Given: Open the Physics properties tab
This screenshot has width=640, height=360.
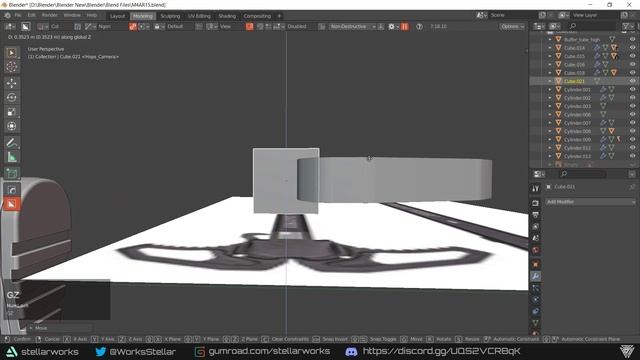Looking at the screenshot, I should 536,300.
